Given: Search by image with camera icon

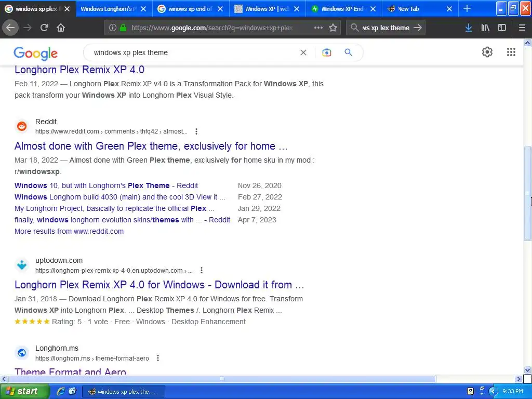Looking at the screenshot, I should (x=326, y=52).
